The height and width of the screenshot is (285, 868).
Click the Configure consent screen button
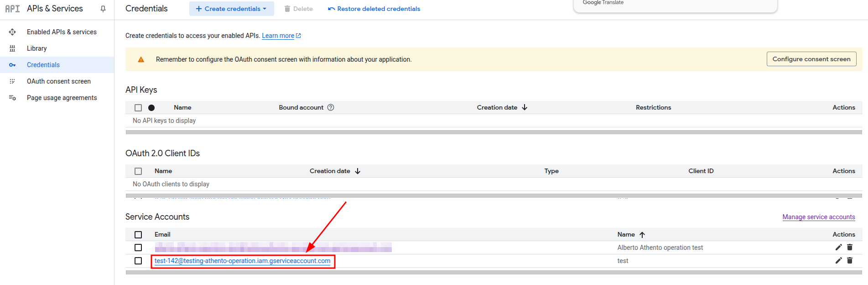pyautogui.click(x=811, y=59)
